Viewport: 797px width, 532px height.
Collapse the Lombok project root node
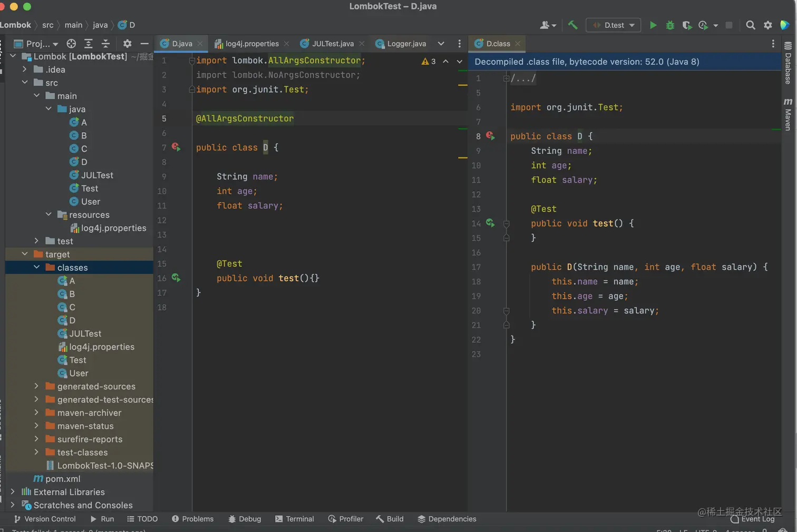pos(13,56)
